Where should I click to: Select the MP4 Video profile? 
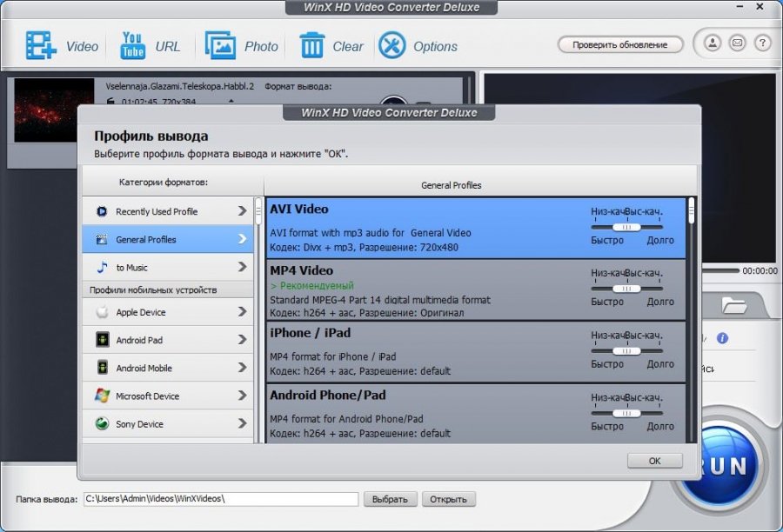tap(426, 290)
